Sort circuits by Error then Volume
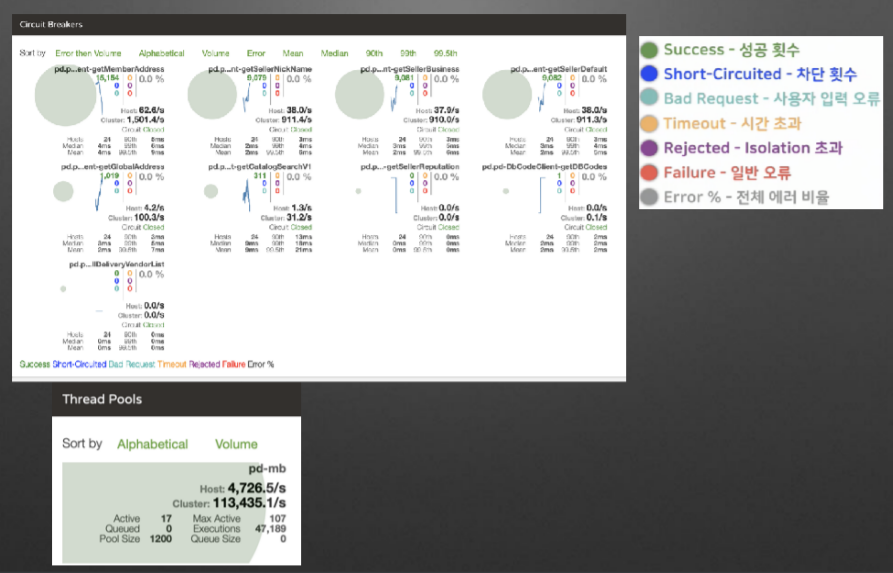This screenshot has width=893, height=573. pos(88,53)
